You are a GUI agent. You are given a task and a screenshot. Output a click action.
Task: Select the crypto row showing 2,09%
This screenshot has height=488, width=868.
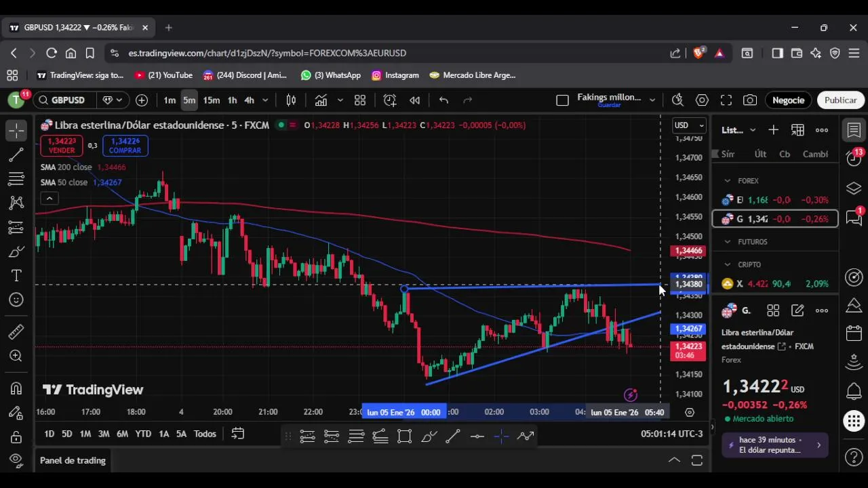click(775, 284)
